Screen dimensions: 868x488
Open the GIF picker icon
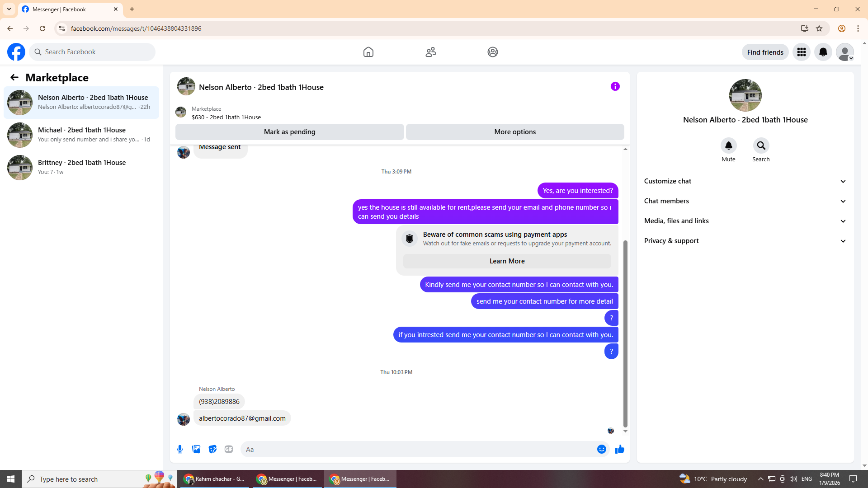[x=229, y=449]
